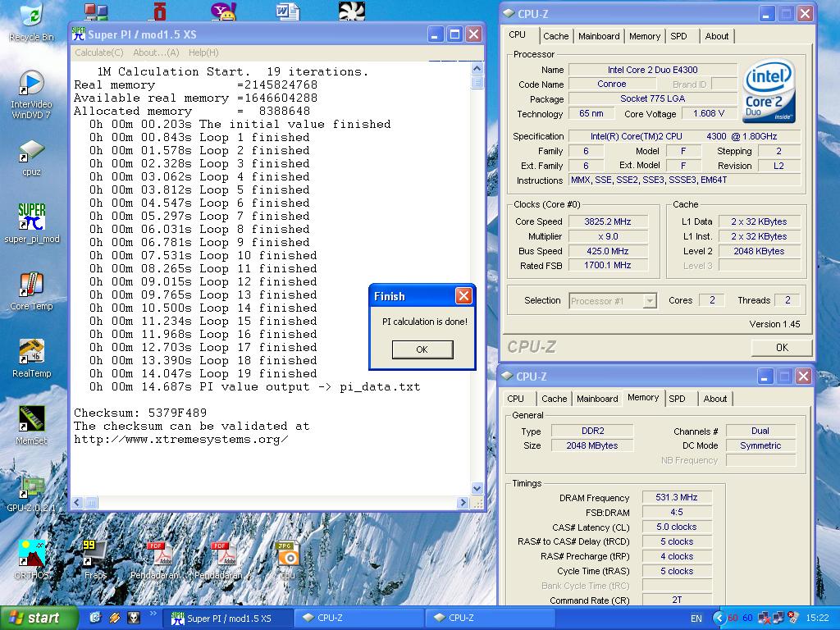Click the Core Speed value 3825.2 MHz
840x630 pixels.
(608, 221)
